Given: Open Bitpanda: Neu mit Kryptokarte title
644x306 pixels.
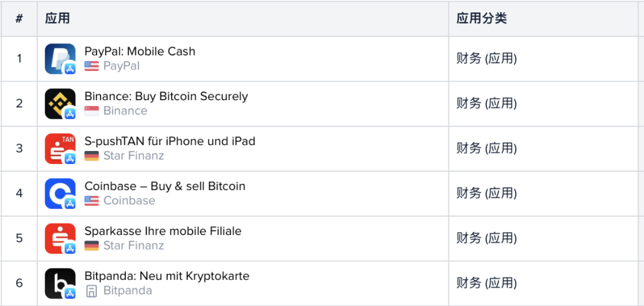Looking at the screenshot, I should click(x=167, y=276).
